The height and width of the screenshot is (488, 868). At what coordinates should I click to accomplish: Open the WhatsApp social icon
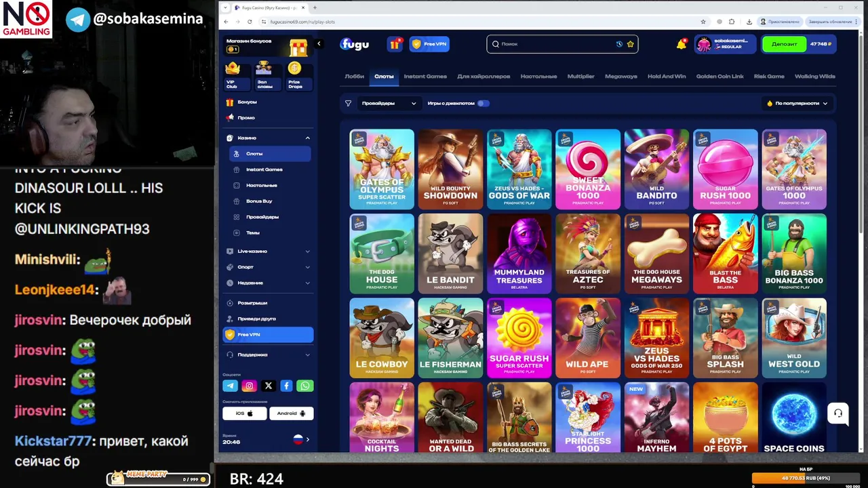click(x=305, y=386)
